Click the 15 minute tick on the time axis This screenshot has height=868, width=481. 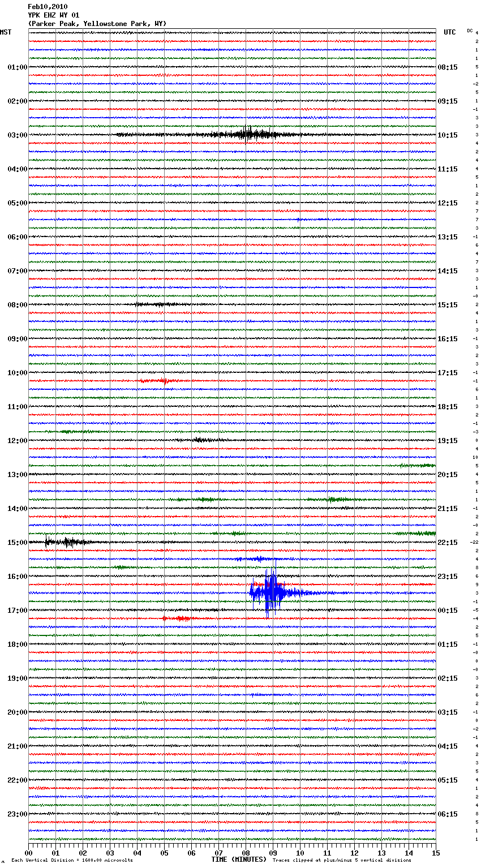tap(436, 853)
